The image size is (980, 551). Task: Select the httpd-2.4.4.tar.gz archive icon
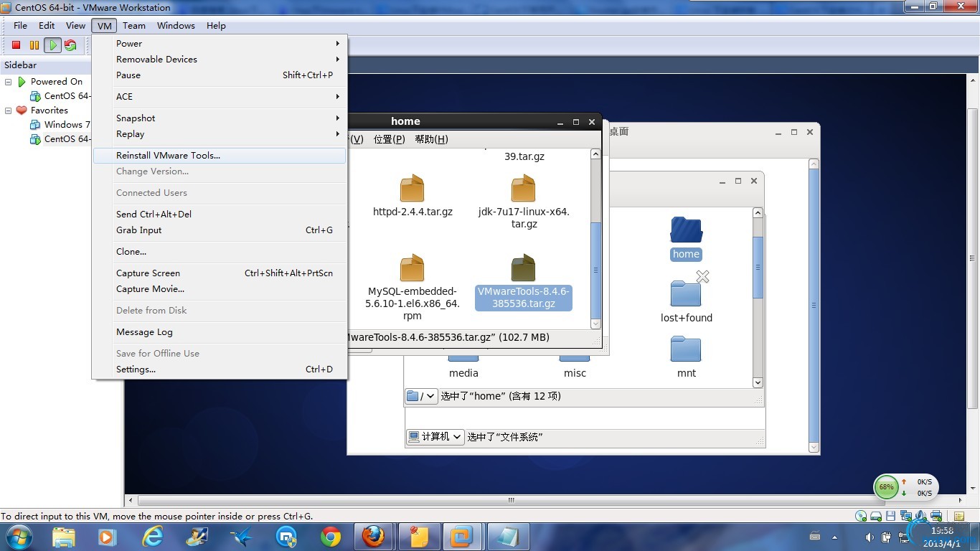coord(412,189)
